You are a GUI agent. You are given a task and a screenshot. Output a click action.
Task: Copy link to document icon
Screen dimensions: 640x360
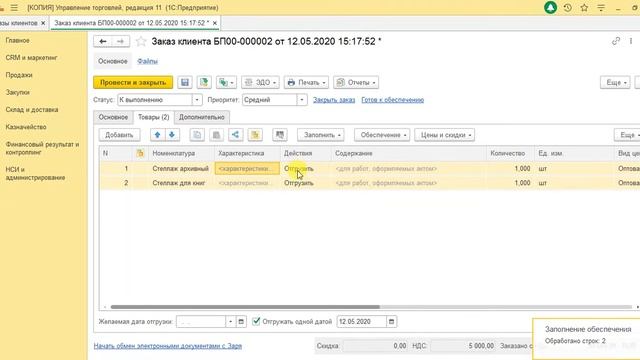(x=616, y=41)
